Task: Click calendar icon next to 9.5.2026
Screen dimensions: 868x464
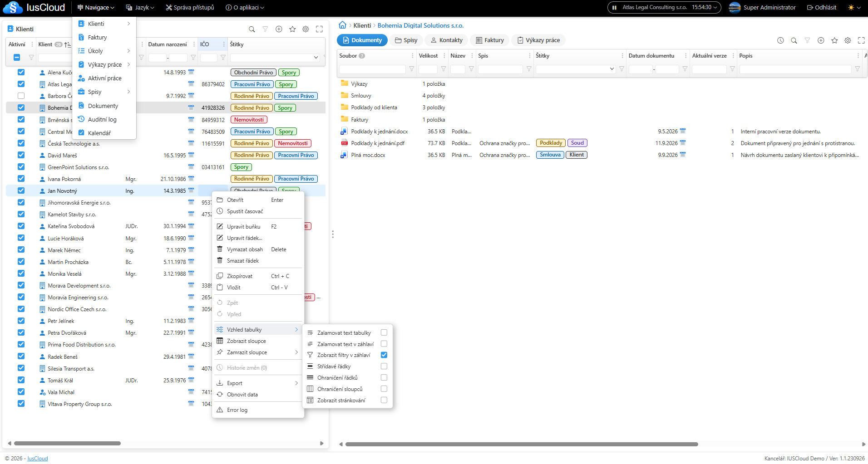Action: 683,131
